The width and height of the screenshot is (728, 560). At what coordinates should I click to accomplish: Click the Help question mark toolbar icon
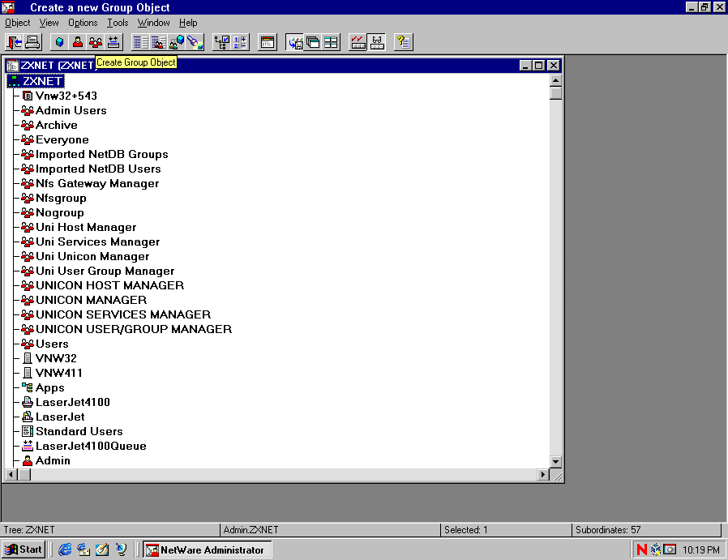point(403,42)
